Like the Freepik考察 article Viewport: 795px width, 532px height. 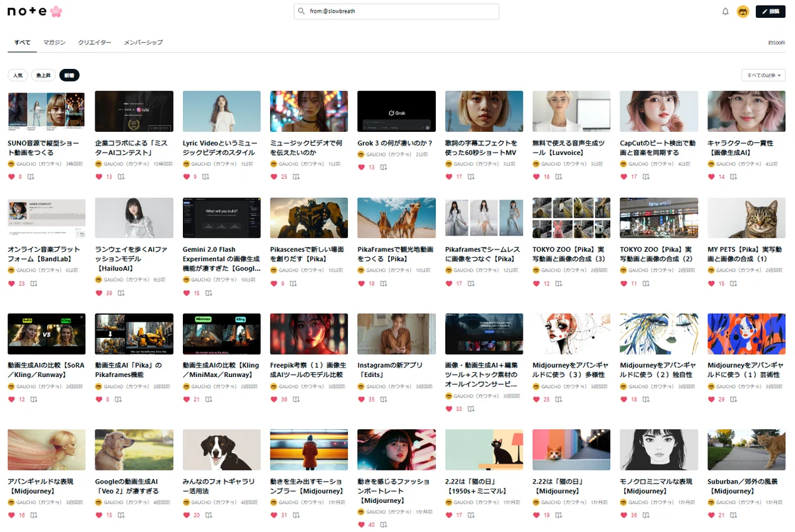(274, 399)
